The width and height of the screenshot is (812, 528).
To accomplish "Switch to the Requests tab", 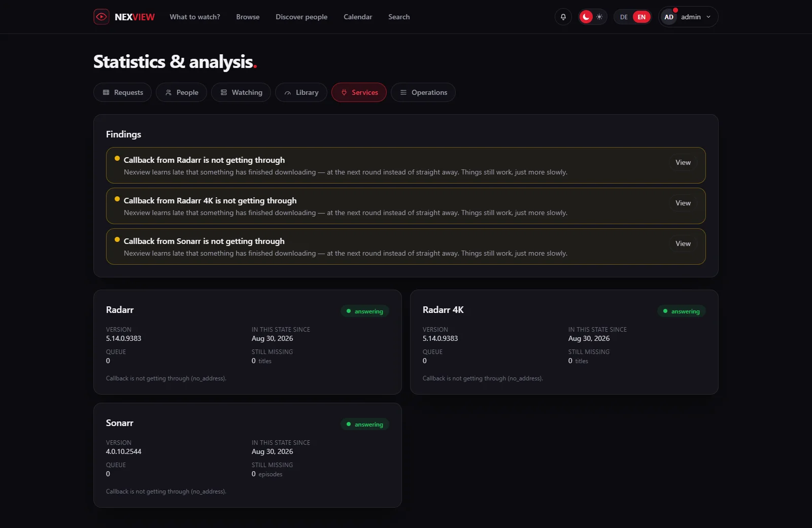I will pyautogui.click(x=122, y=92).
